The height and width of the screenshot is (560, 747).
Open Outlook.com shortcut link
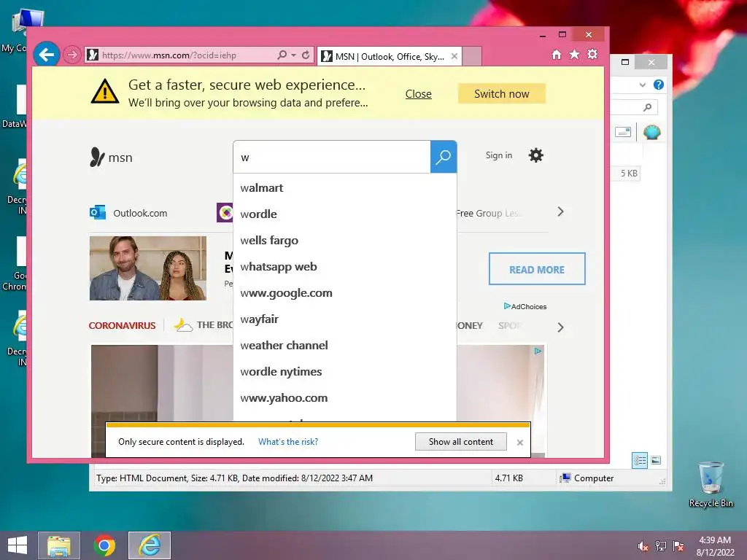click(140, 213)
